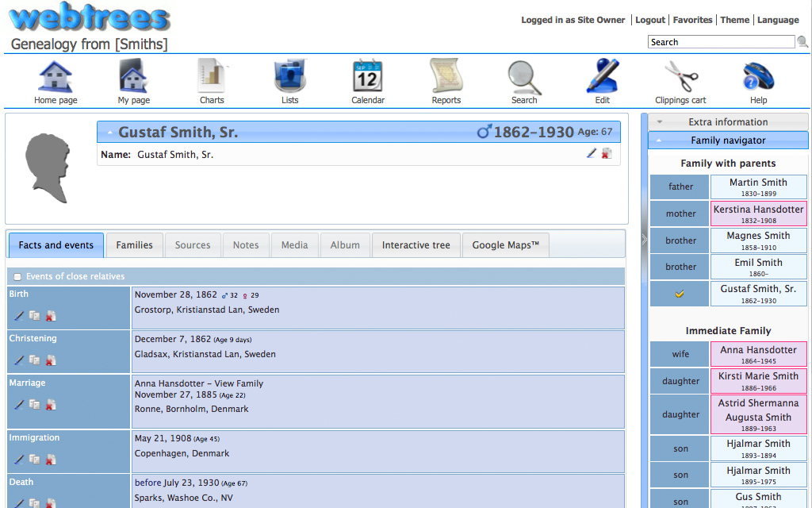Click the Reports scroll icon

point(446,78)
